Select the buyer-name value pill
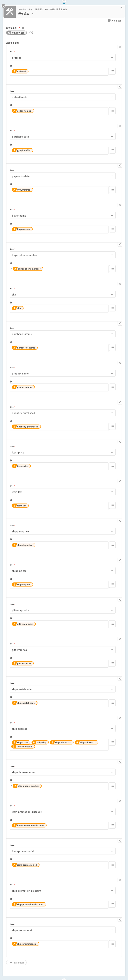 pos(22,229)
